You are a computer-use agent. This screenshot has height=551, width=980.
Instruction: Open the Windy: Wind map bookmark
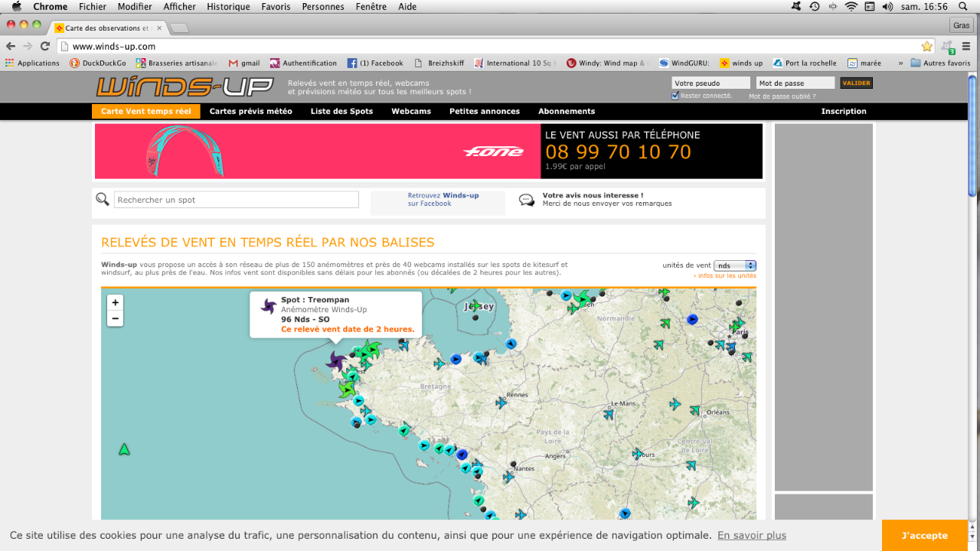click(606, 63)
